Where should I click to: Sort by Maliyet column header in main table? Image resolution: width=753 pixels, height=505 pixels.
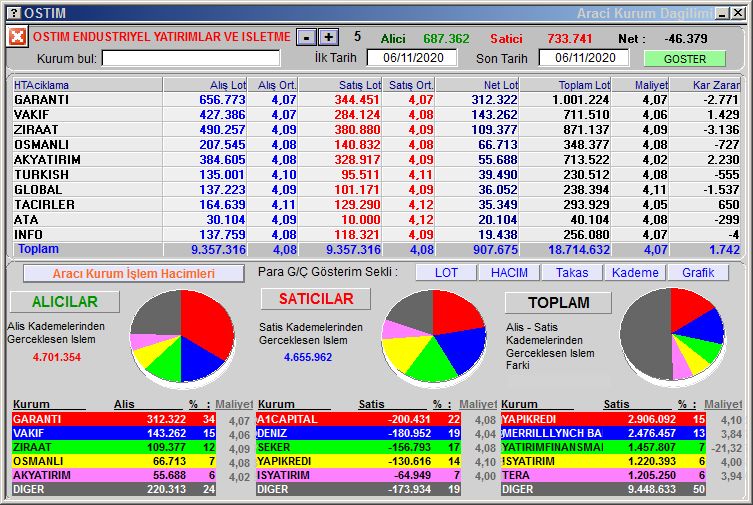(640, 85)
